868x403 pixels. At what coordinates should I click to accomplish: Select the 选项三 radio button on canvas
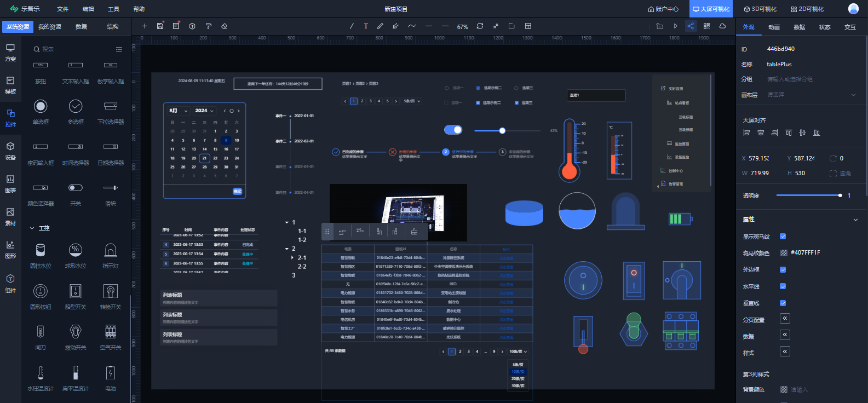pyautogui.click(x=516, y=88)
